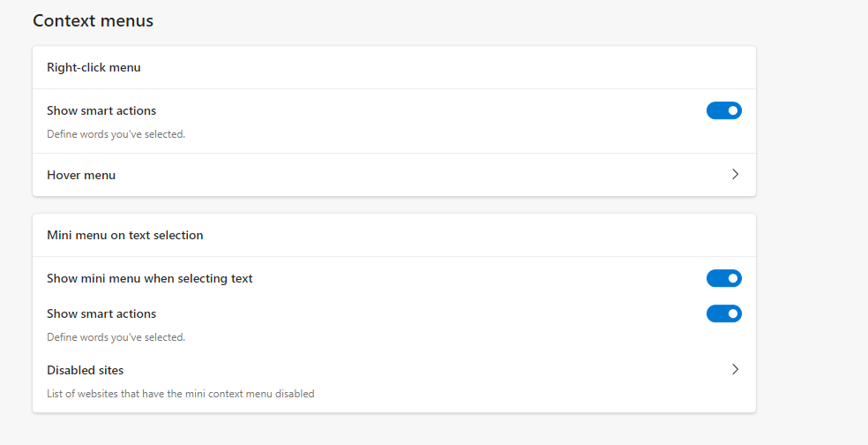Click Show mini menu when selecting text label
The height and width of the screenshot is (445, 868).
(x=149, y=278)
